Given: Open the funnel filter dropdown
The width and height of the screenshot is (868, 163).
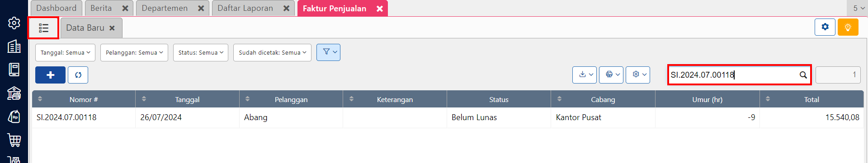Looking at the screenshot, I should coord(328,52).
